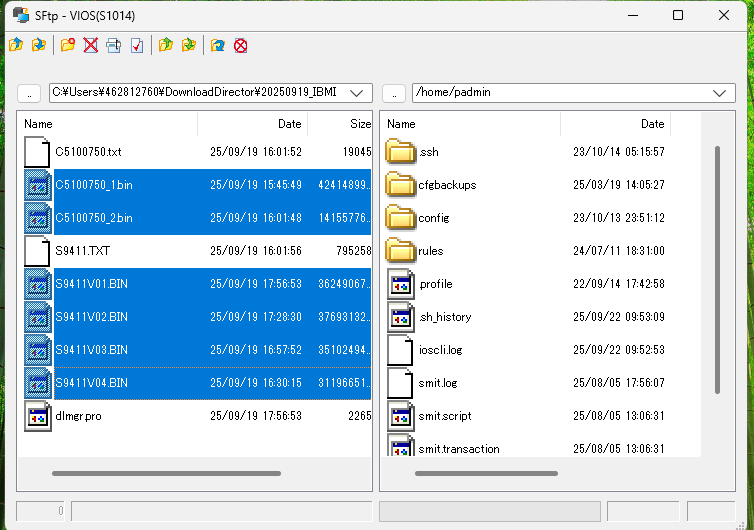Click the file icon of C5100750.txt

point(37,152)
